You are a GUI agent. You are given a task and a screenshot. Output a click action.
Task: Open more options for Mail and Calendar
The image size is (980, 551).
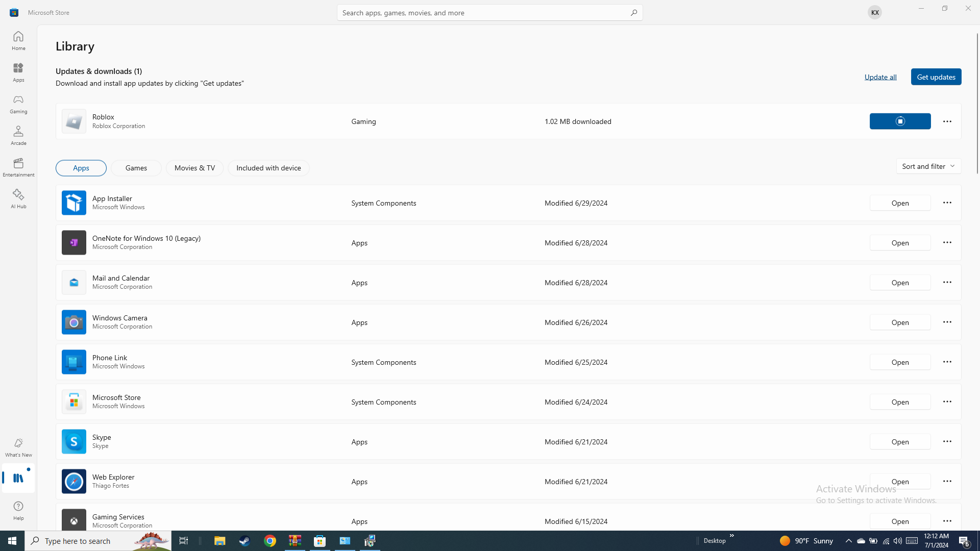pos(947,282)
